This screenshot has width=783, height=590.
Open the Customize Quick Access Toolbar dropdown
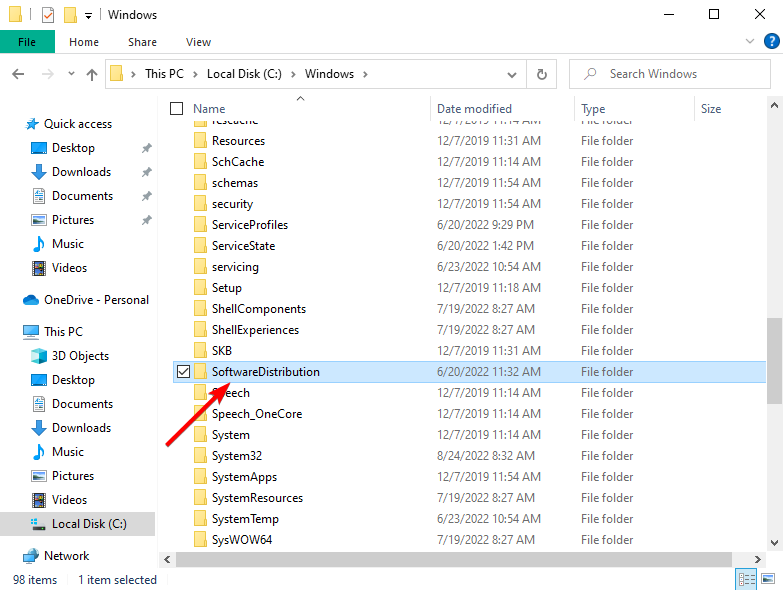(x=88, y=16)
